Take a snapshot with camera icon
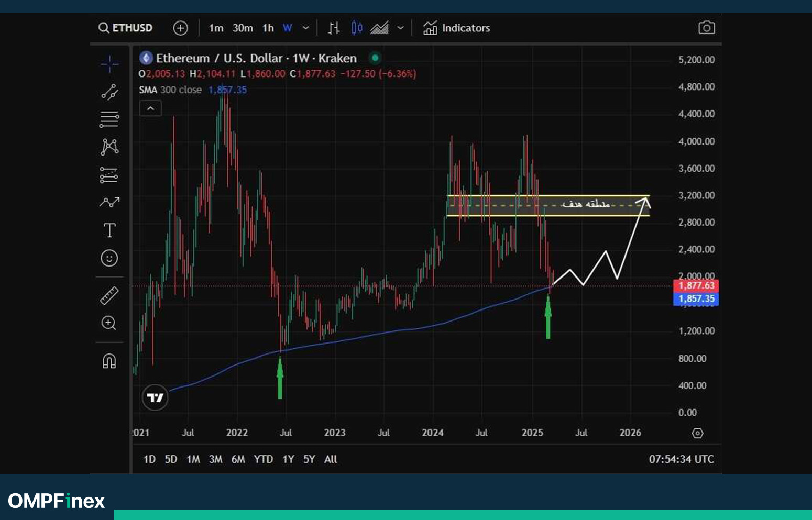 [707, 28]
